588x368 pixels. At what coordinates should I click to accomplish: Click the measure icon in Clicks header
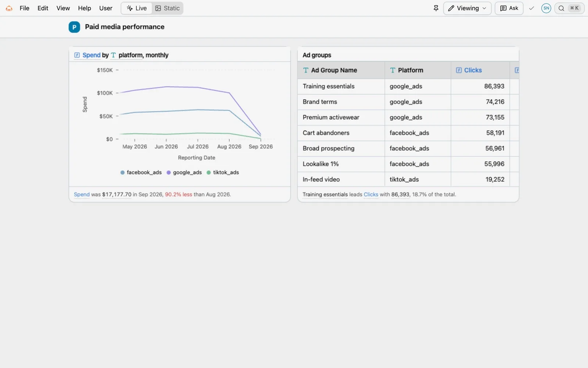(459, 70)
